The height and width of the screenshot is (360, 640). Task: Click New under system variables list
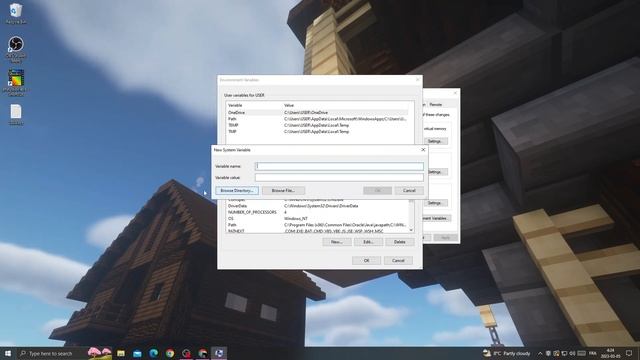[x=337, y=242]
